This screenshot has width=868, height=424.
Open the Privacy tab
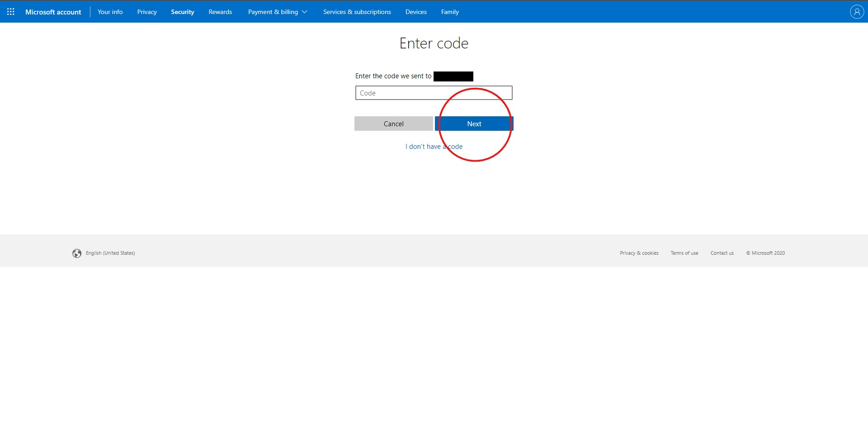coord(147,12)
